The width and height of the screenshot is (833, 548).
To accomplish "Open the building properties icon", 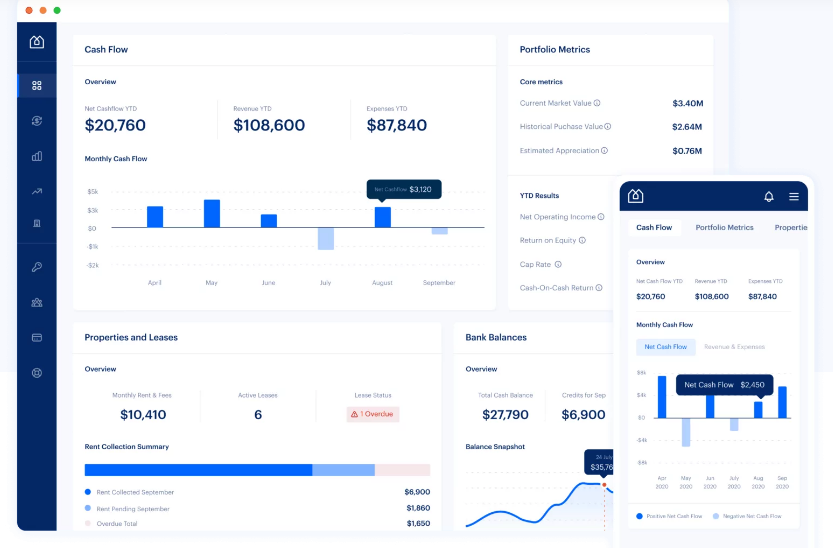I will pos(37,223).
